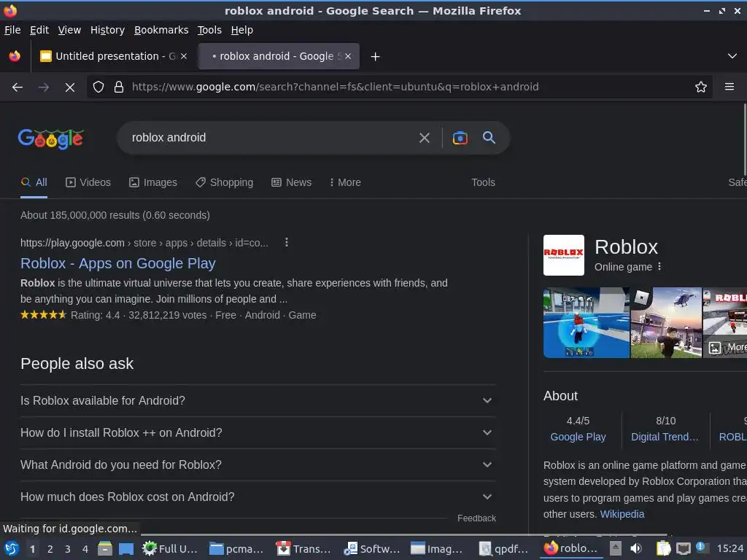Screen dimensions: 747x560
Task: Switch to workspace 2
Action: click(50, 549)
